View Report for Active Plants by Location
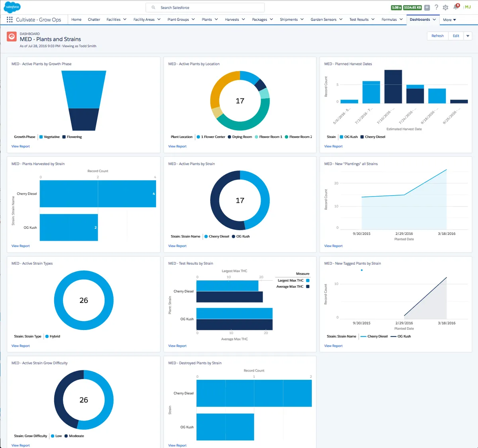 (177, 146)
